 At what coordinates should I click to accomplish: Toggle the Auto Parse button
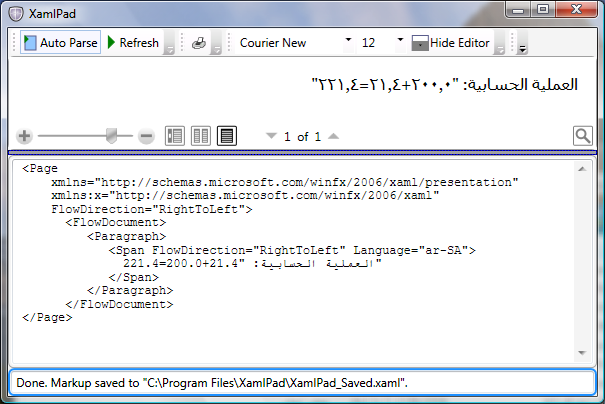[61, 42]
